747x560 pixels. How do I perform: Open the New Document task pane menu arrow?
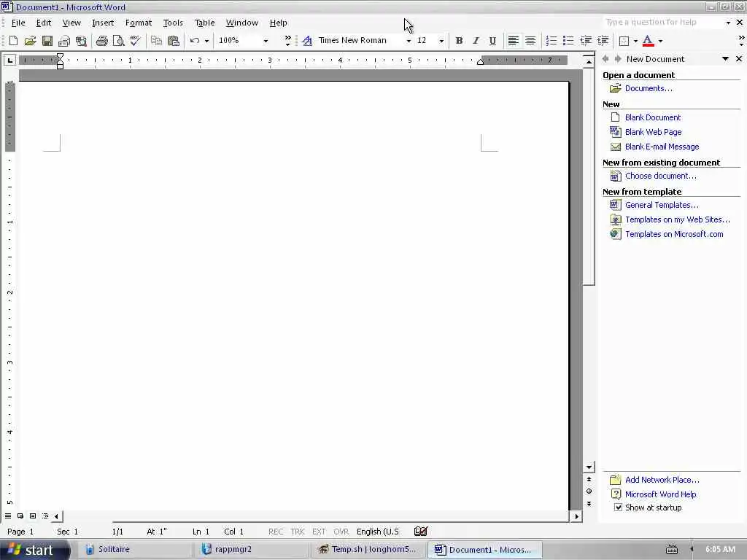(725, 59)
